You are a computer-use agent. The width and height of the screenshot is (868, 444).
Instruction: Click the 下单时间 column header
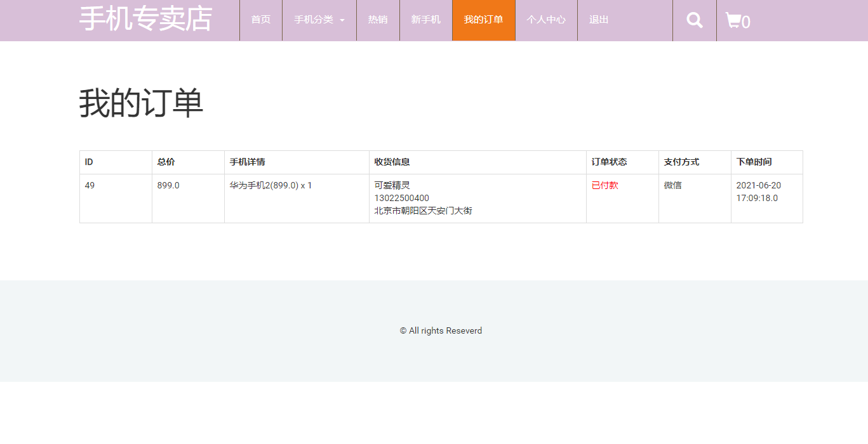pos(754,162)
